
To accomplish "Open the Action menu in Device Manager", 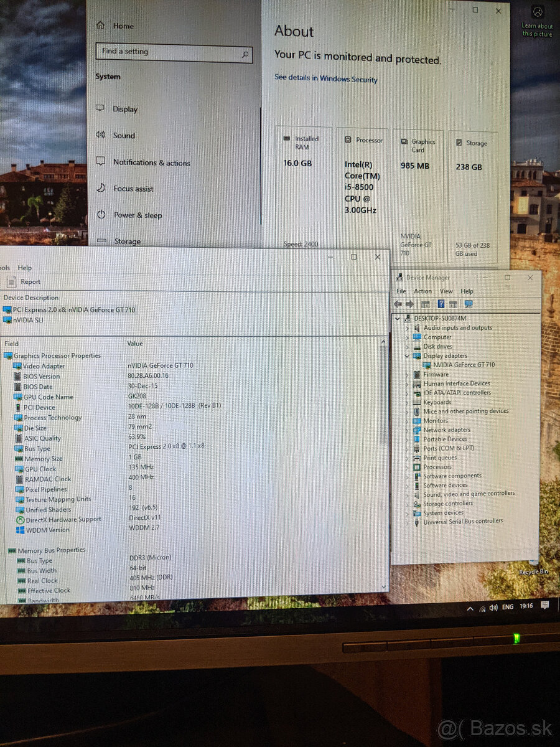I will coord(423,291).
